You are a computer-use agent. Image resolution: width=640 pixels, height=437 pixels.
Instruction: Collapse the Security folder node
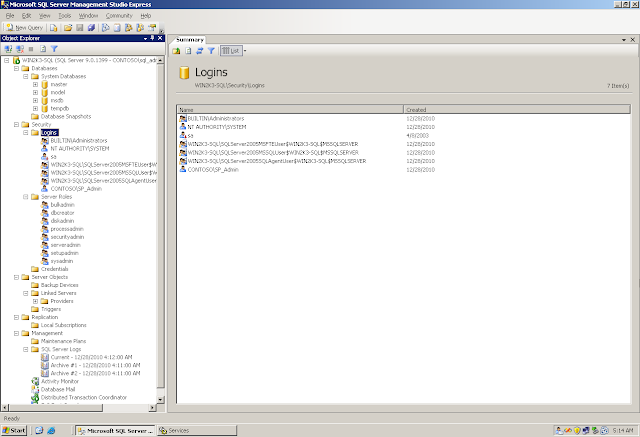click(16, 124)
